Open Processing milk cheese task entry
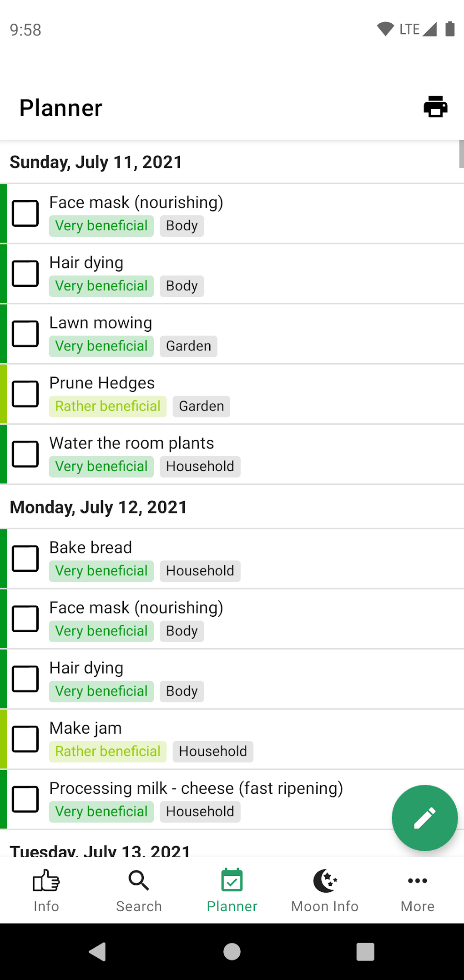This screenshot has width=464, height=980. 196,788
